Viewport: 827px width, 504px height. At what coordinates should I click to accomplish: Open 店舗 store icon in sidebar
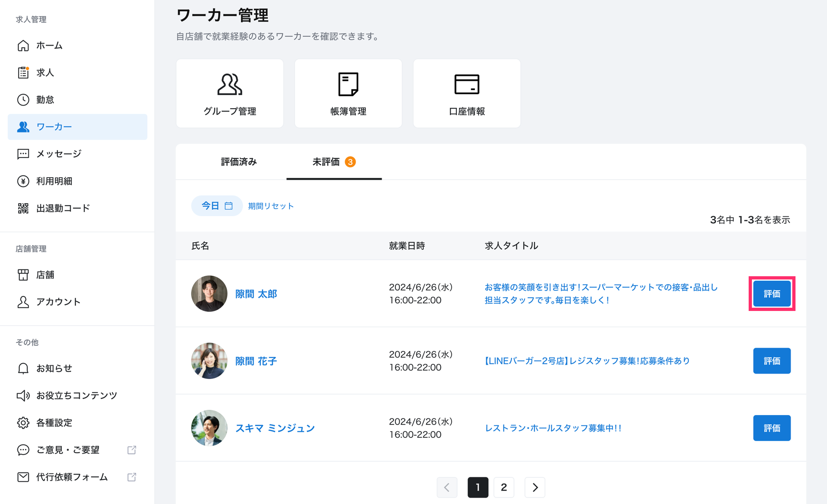(x=23, y=275)
